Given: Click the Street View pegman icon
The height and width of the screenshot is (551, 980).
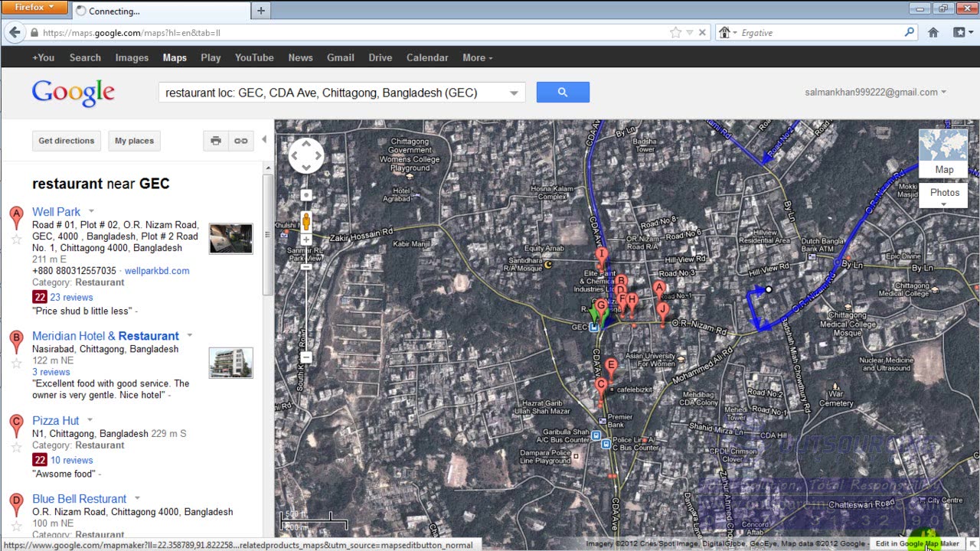Looking at the screenshot, I should point(306,221).
